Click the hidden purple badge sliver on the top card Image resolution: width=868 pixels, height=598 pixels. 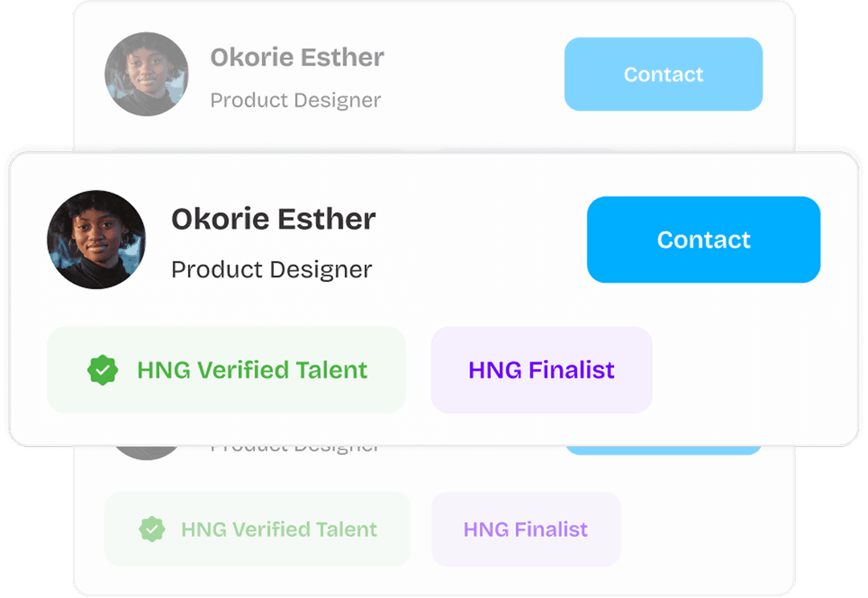click(526, 148)
